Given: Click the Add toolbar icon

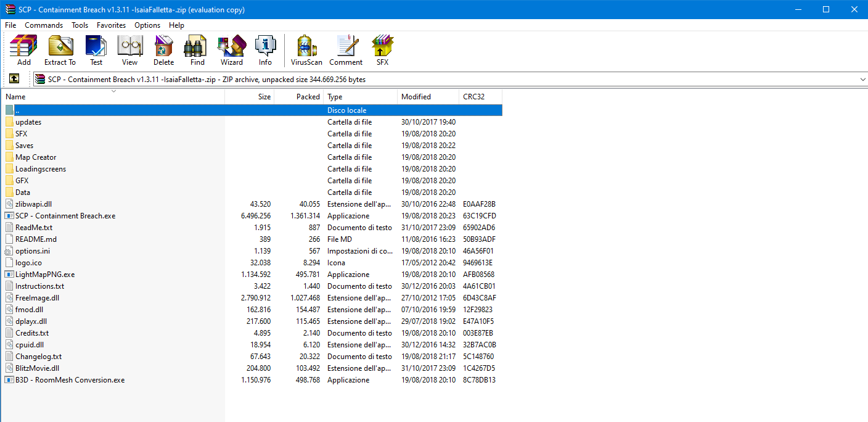Looking at the screenshot, I should point(23,50).
